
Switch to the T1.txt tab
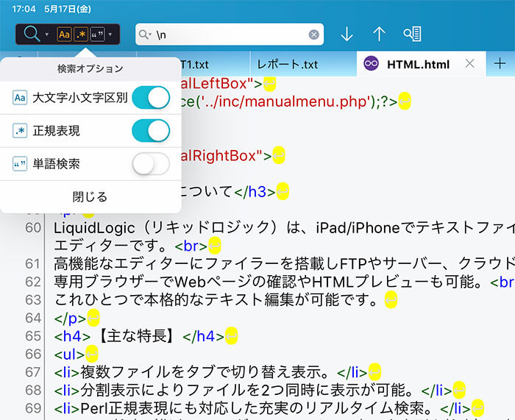(195, 65)
